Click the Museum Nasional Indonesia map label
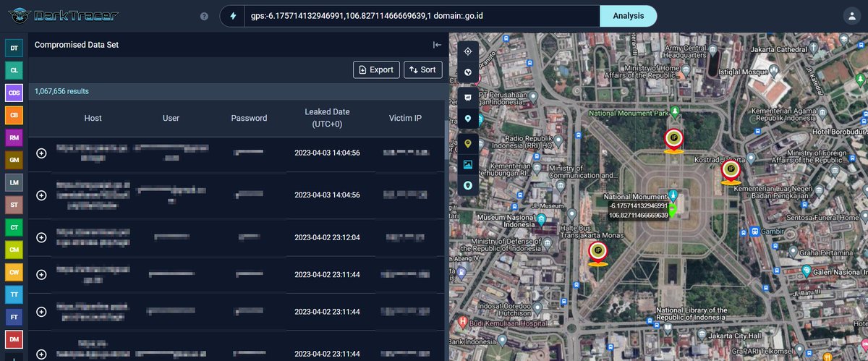868x361 pixels. 502,221
